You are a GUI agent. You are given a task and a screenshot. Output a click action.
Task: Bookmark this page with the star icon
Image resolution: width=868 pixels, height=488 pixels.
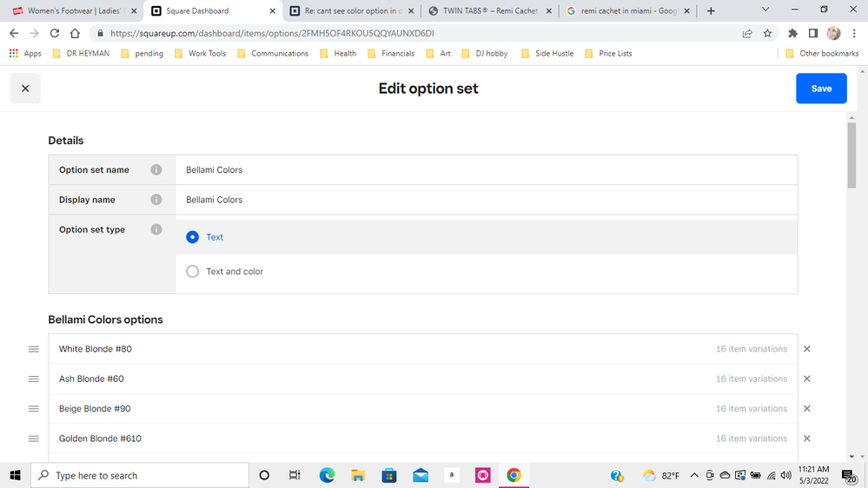(767, 33)
